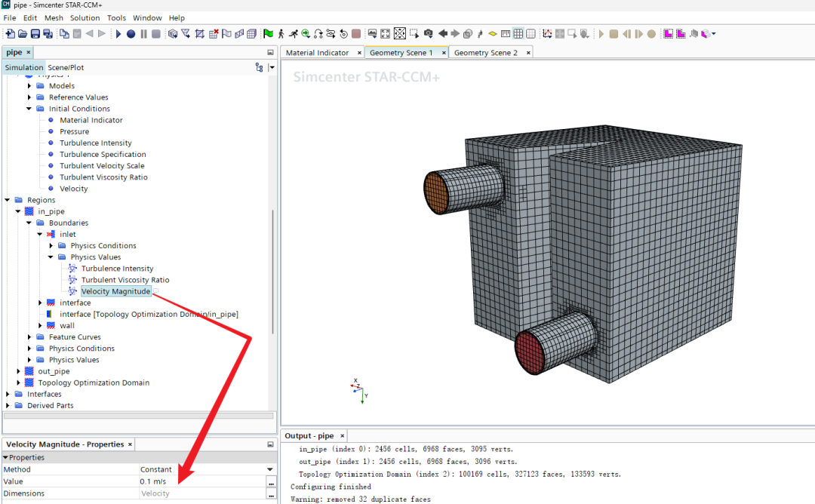815x504 pixels.
Task: Click the simulation tree vertical scrollbar
Action: point(273,272)
